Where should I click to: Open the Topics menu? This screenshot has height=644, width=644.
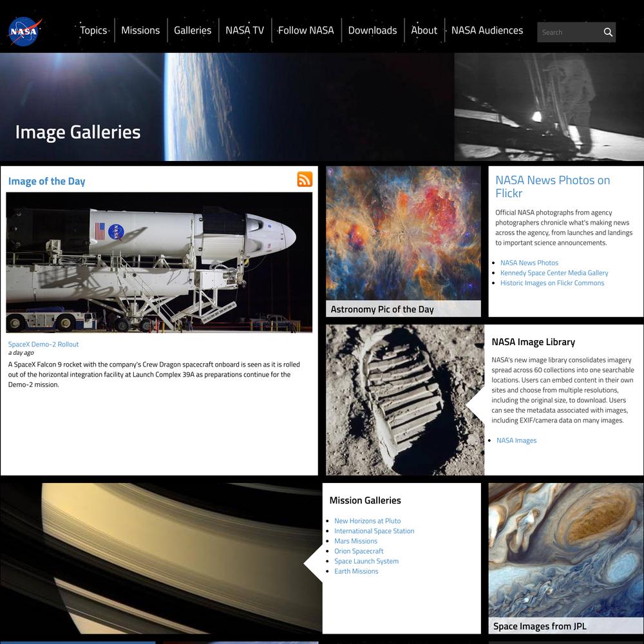(93, 30)
